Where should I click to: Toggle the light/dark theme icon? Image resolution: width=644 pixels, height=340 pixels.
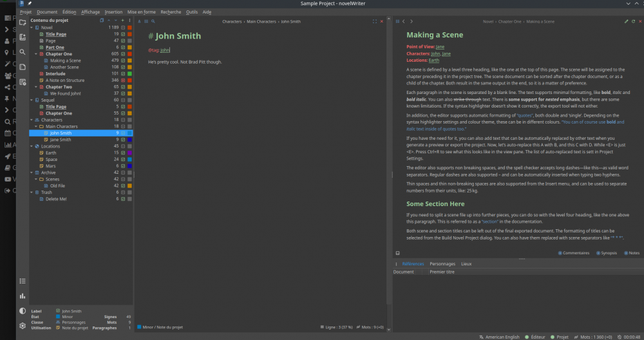click(23, 311)
